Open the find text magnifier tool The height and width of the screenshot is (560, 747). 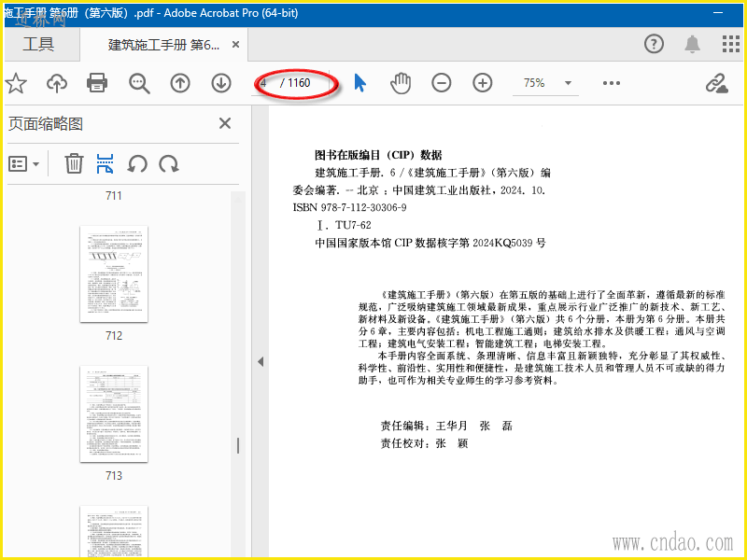139,83
